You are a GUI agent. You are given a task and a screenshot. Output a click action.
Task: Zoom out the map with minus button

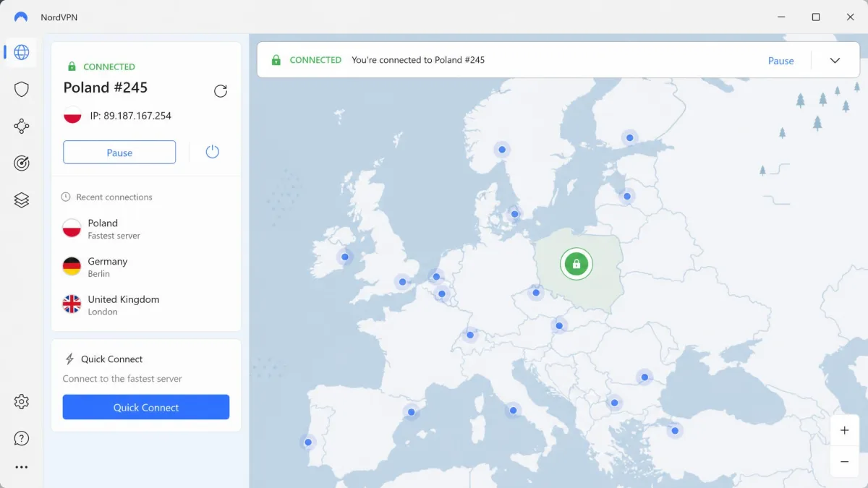tap(844, 461)
